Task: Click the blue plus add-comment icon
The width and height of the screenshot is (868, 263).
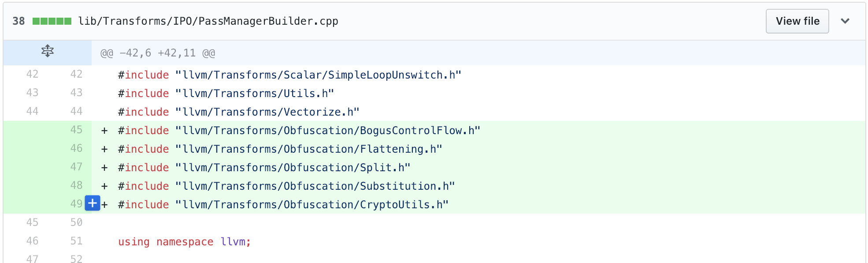Action: [93, 203]
